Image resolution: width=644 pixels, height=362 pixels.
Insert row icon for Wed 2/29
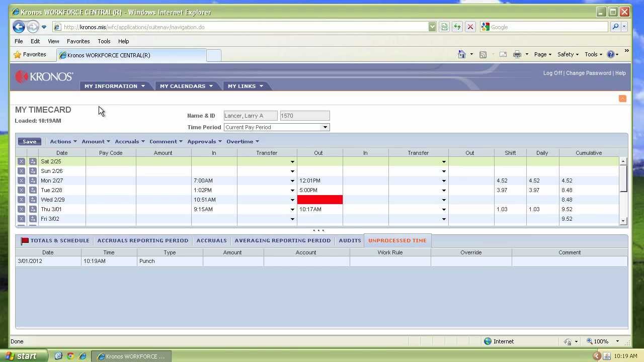point(33,200)
